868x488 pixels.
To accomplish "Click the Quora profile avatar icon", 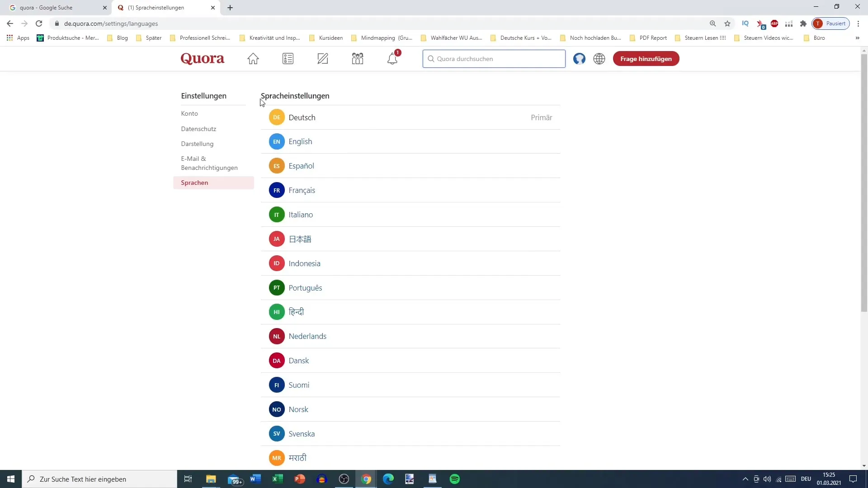I will (x=579, y=58).
